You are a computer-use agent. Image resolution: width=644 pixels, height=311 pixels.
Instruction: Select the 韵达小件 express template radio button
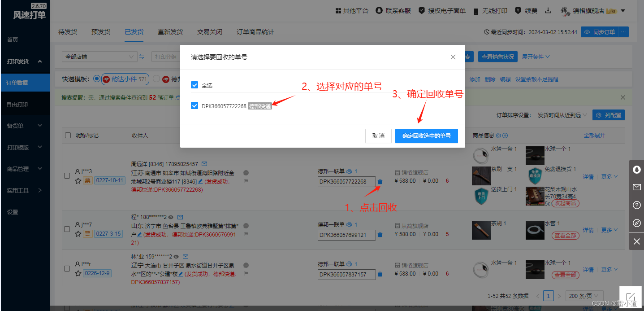point(97,79)
